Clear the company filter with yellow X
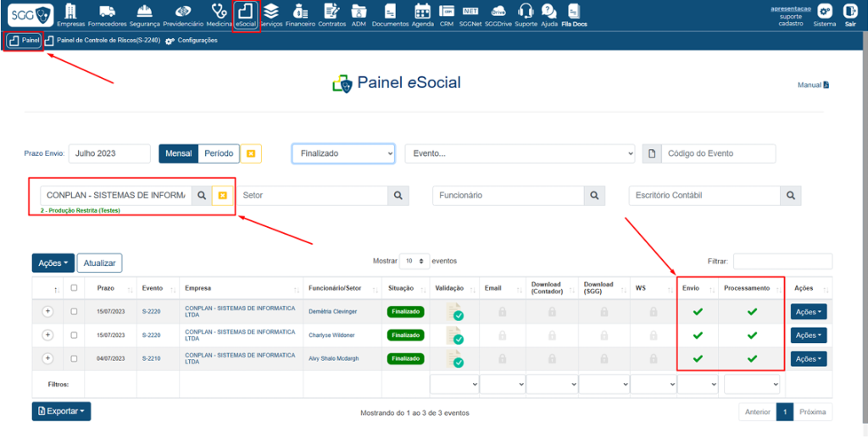This screenshot has height=438, width=868. click(222, 195)
